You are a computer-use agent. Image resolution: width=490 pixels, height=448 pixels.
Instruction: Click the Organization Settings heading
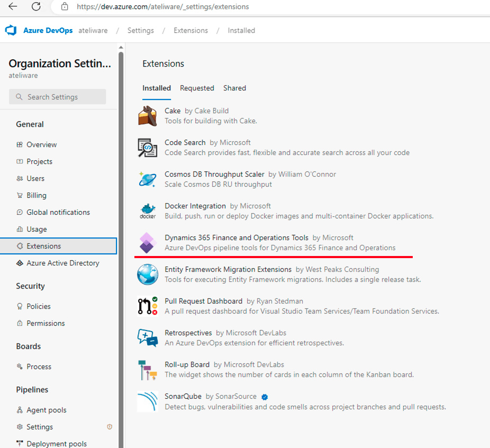60,63
